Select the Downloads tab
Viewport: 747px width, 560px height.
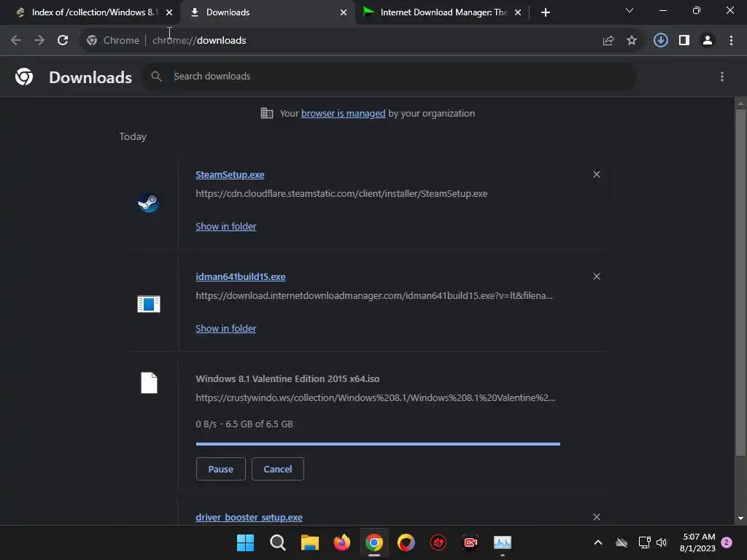click(x=267, y=12)
